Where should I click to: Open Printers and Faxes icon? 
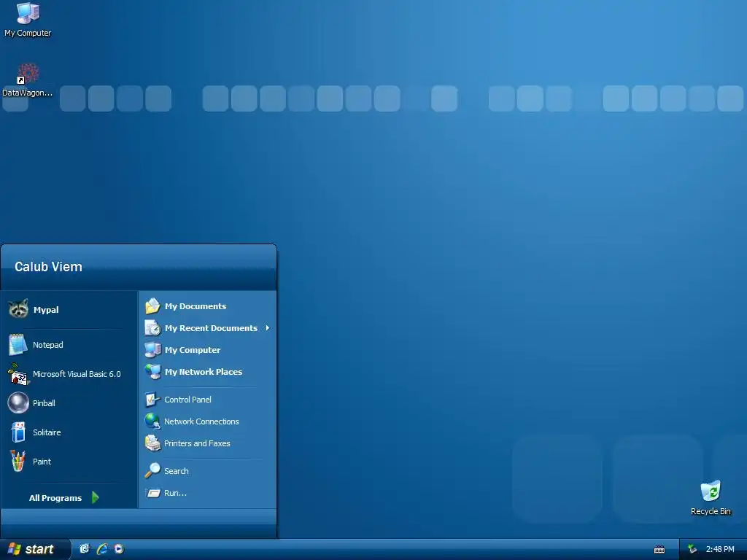click(x=152, y=443)
